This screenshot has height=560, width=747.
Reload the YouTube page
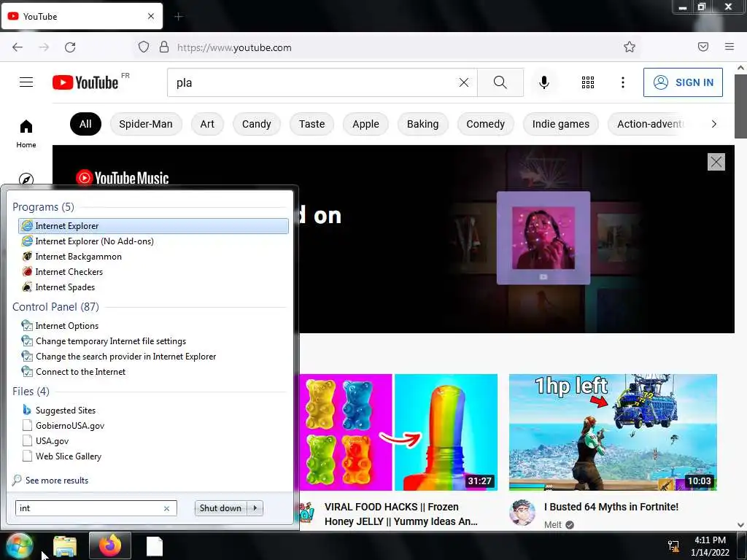70,47
